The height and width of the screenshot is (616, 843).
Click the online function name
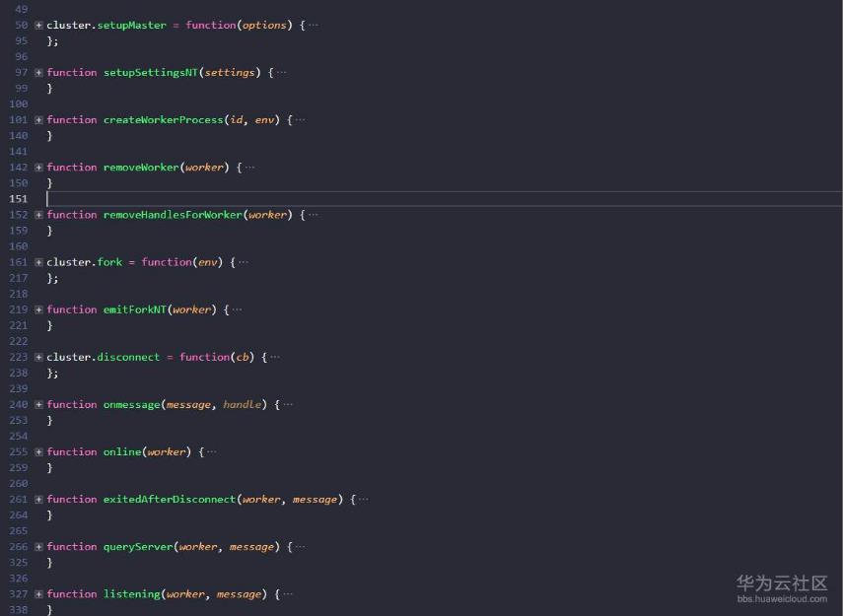pos(122,452)
